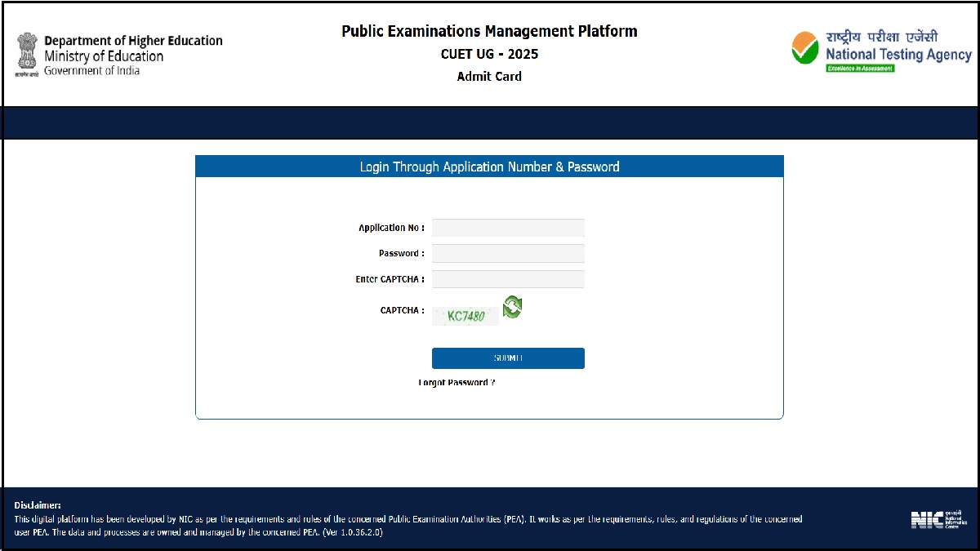
Task: Click the Public Examinations Management Platform title
Action: click(489, 32)
